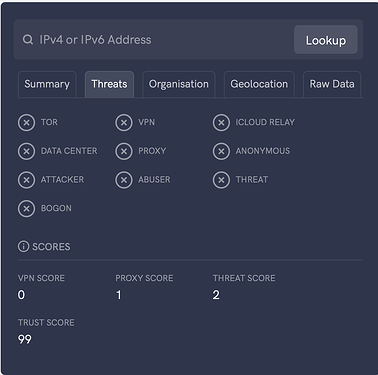Click the iCloud Relay status X icon
Viewport: 378px width, 375px height.
click(221, 123)
